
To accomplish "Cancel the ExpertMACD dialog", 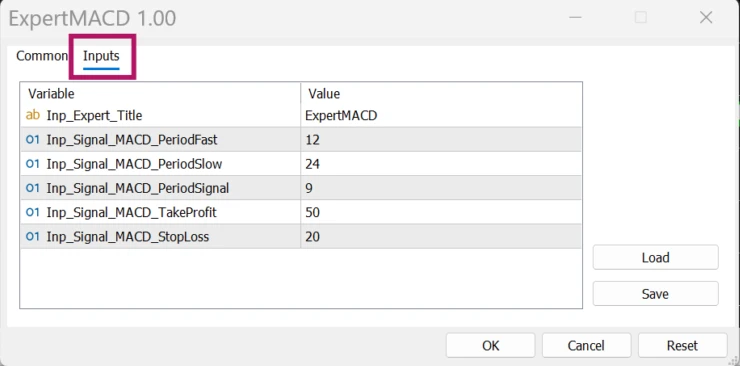I will click(x=586, y=346).
